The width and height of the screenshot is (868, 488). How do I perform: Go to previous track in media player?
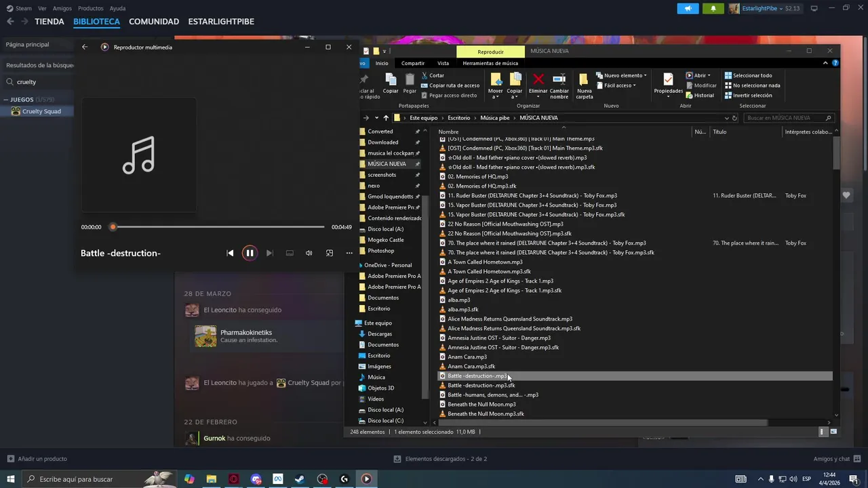[x=230, y=253]
